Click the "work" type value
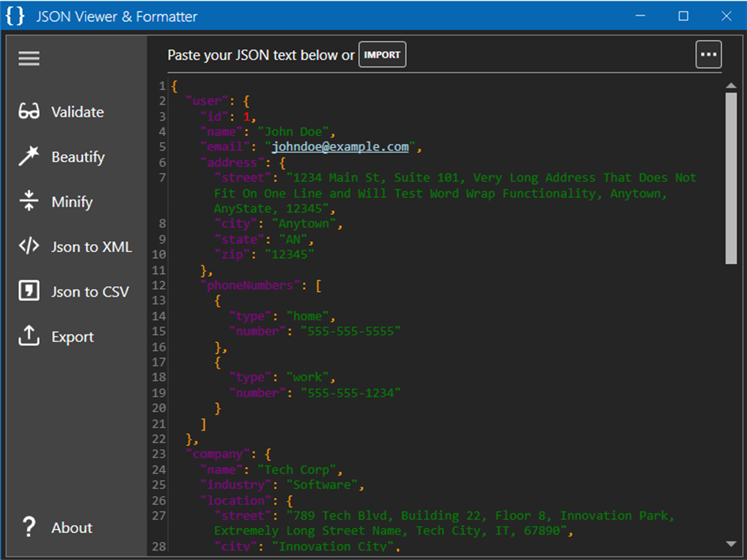 pos(308,377)
